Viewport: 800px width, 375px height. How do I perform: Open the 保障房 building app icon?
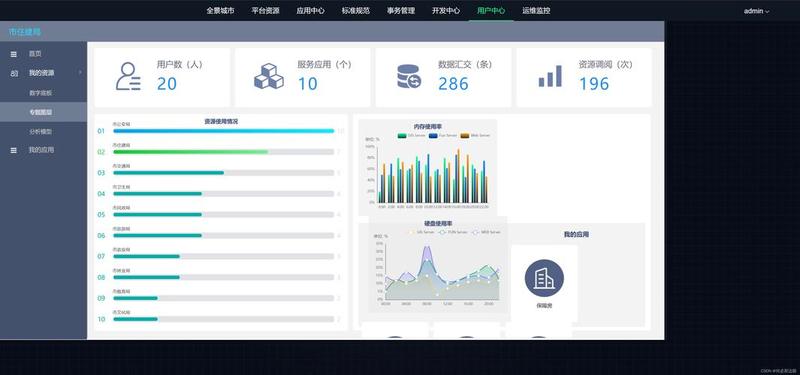[x=544, y=278]
